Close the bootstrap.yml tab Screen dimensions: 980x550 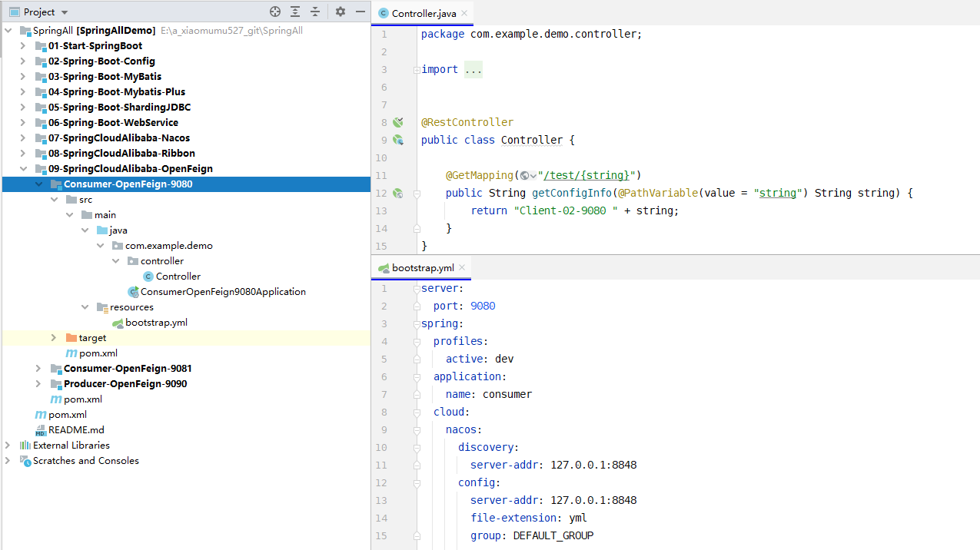click(x=463, y=267)
